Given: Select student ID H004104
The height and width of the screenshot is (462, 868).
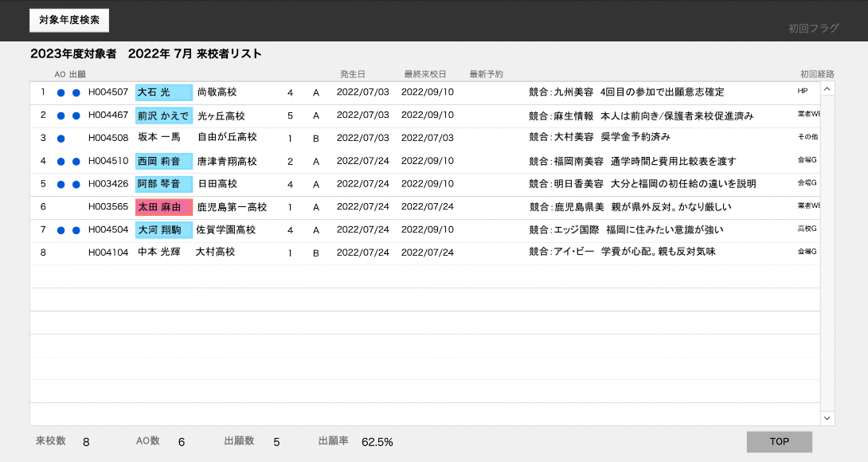Looking at the screenshot, I should click(108, 253).
